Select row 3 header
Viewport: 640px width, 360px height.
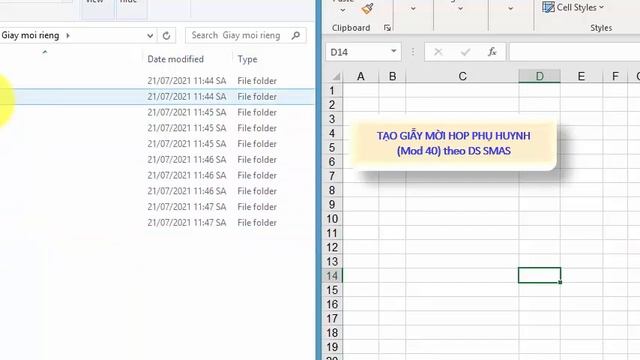[332, 119]
